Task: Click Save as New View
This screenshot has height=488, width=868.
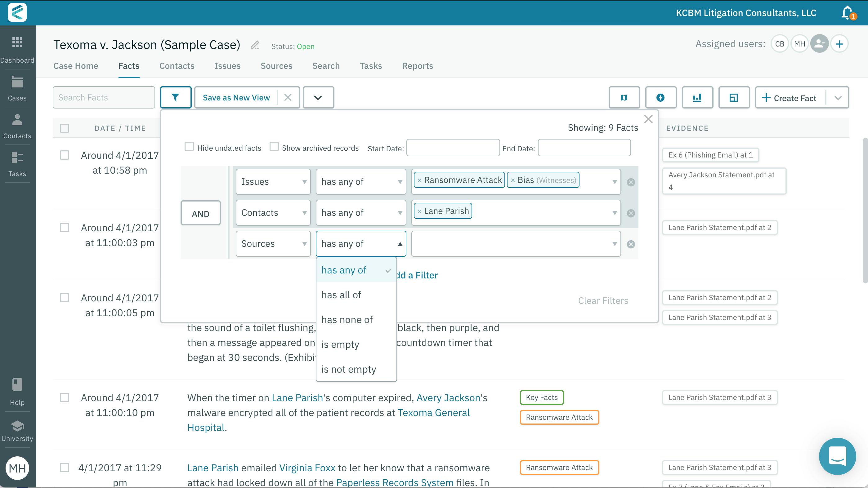Action: click(x=236, y=97)
